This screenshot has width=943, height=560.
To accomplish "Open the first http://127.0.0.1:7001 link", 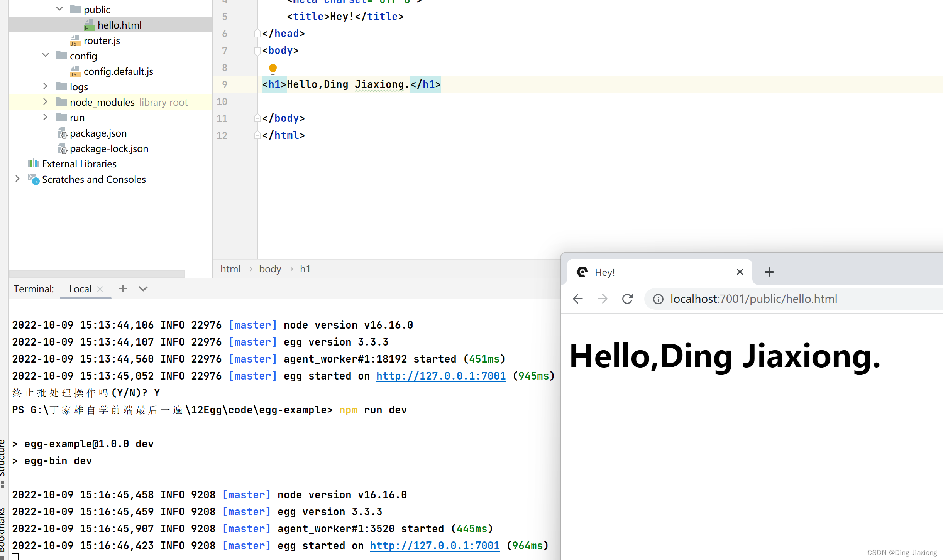I will 441,376.
